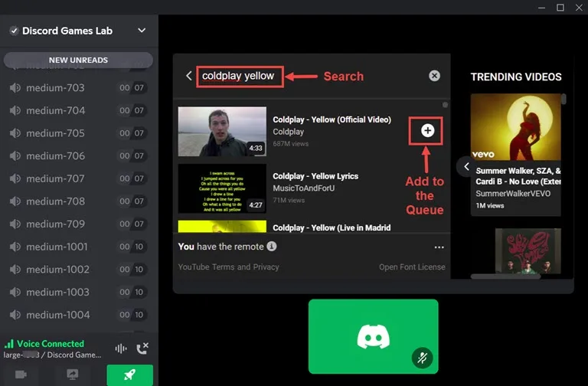
Task: Disconnect from the voice call
Action: click(x=142, y=348)
